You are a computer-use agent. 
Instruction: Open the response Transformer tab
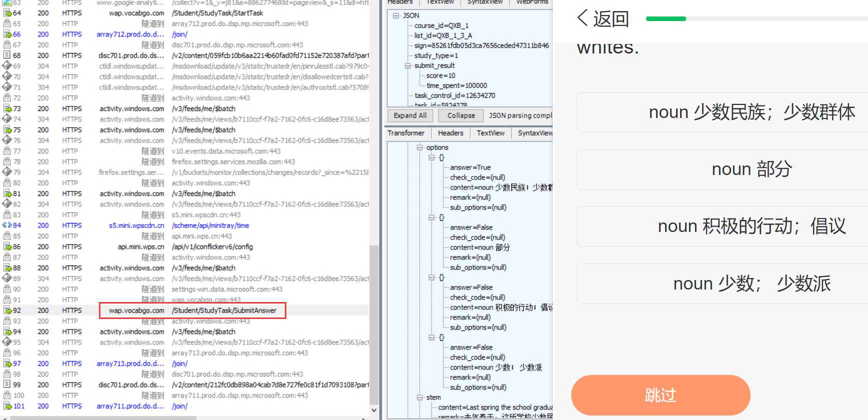pos(406,133)
